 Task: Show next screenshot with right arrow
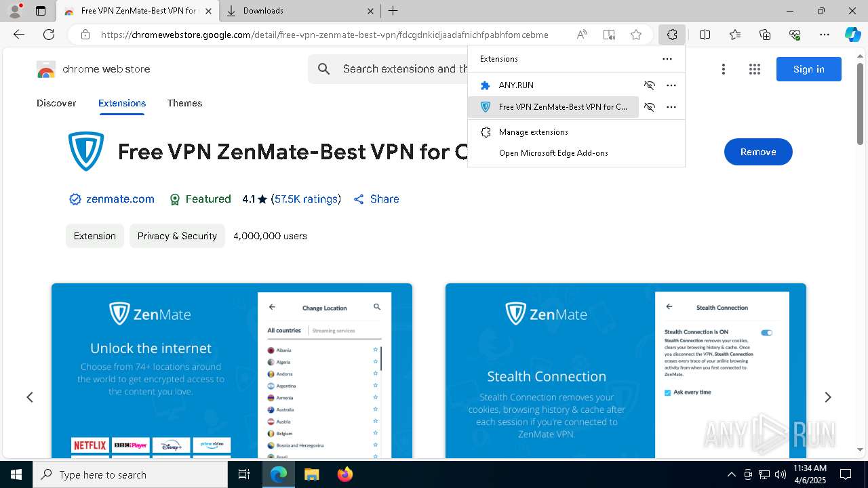click(x=827, y=397)
